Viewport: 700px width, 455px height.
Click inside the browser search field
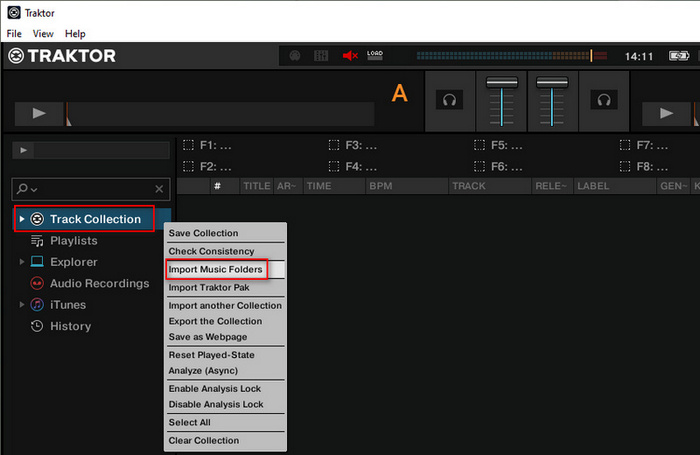pos(91,189)
